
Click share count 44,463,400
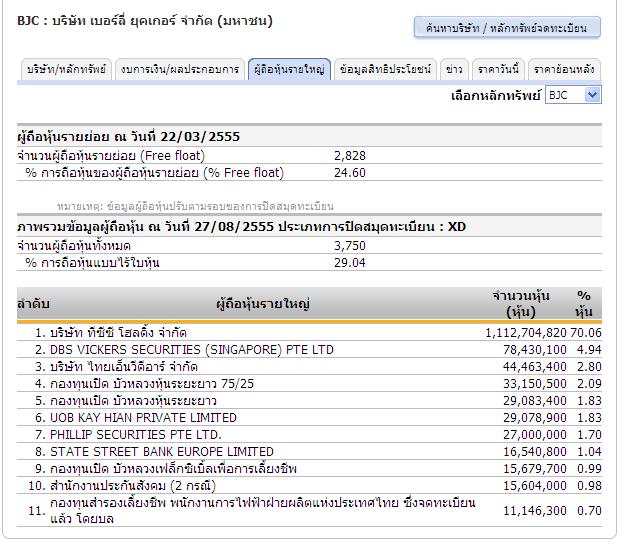pyautogui.click(x=535, y=367)
